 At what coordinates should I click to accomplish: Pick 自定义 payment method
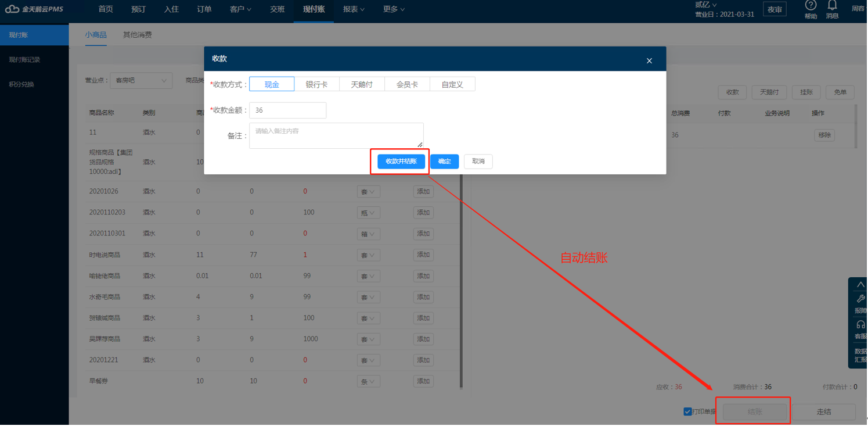tap(452, 84)
